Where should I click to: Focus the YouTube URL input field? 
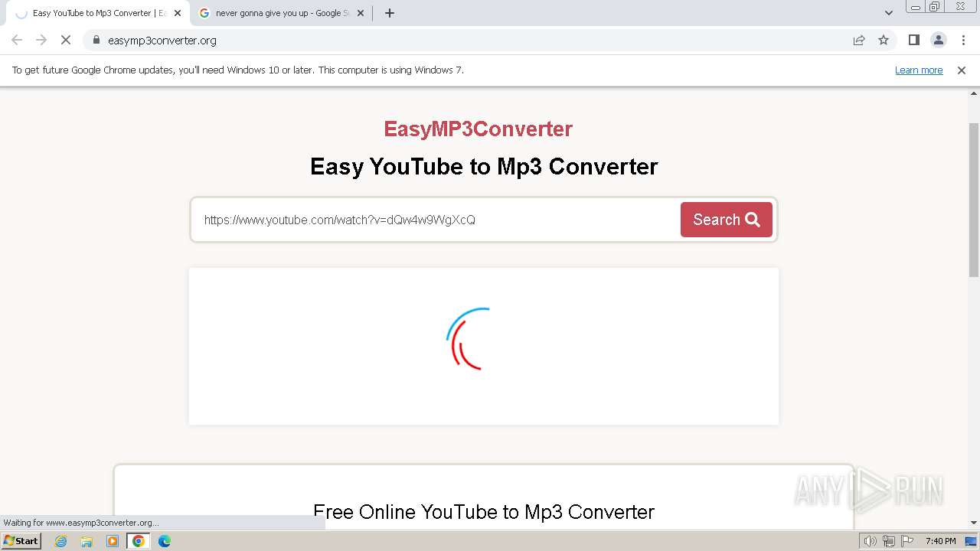point(436,220)
